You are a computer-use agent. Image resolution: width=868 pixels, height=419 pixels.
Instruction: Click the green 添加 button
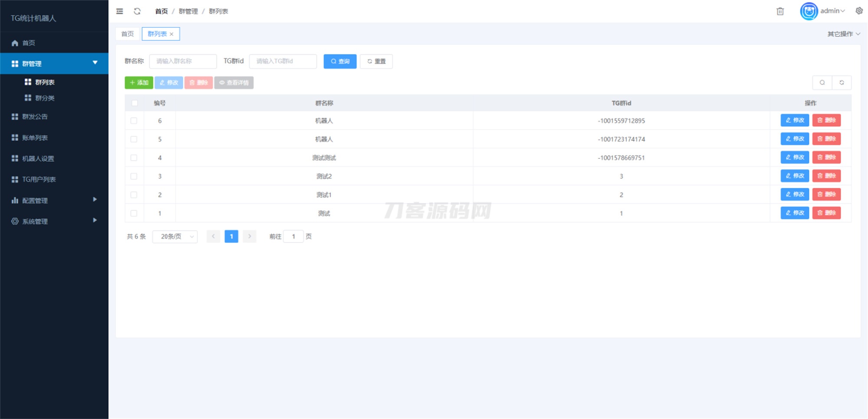[139, 82]
